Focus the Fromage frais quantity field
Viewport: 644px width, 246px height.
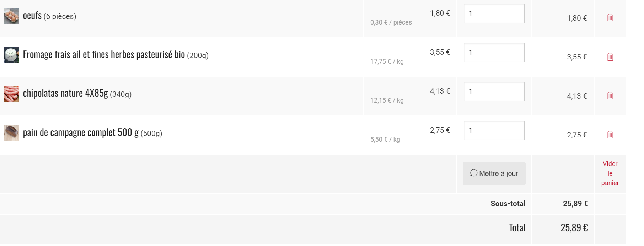pyautogui.click(x=494, y=53)
